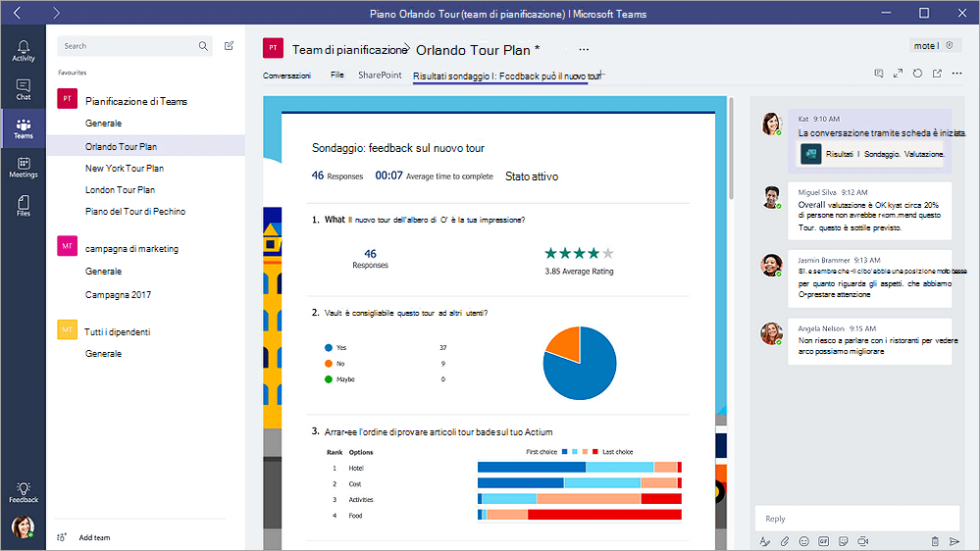Insert a sticker in reply

click(843, 541)
